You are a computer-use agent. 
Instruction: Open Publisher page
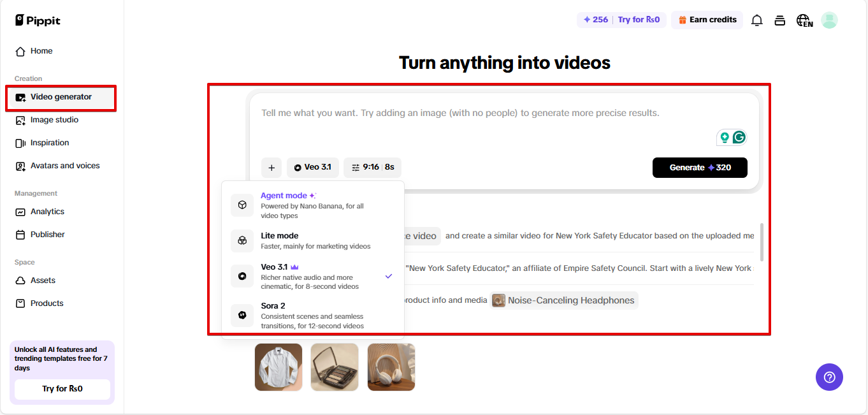pos(48,235)
